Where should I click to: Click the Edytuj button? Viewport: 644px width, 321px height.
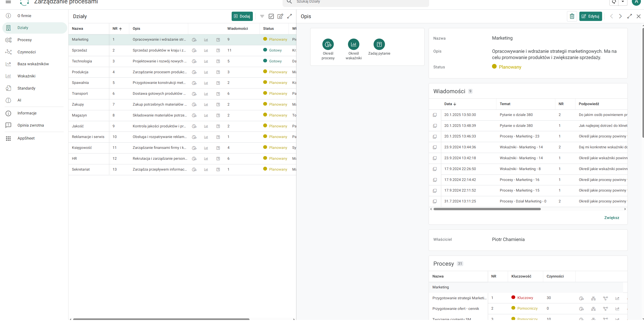pos(590,16)
